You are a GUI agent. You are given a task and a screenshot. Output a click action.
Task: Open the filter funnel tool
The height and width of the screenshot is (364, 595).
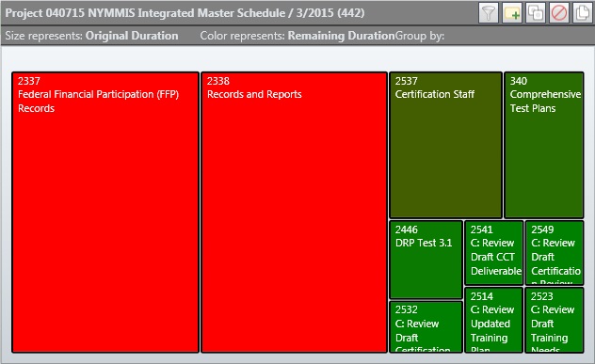(489, 13)
